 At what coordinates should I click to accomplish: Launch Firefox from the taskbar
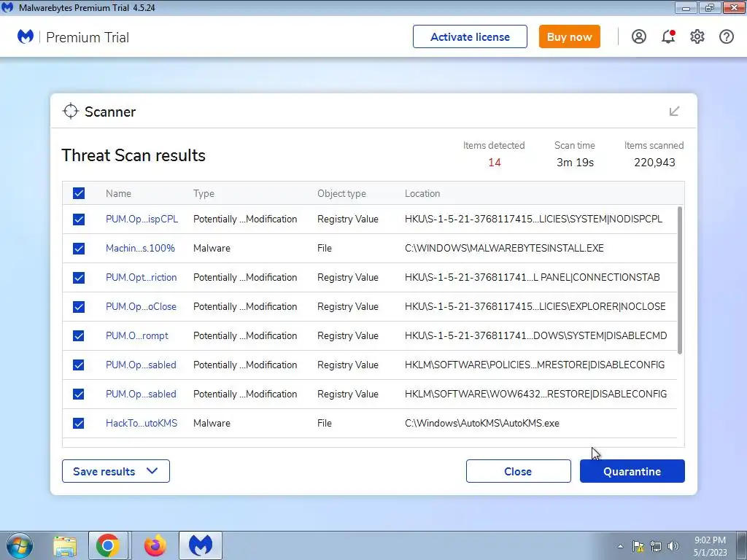click(155, 545)
